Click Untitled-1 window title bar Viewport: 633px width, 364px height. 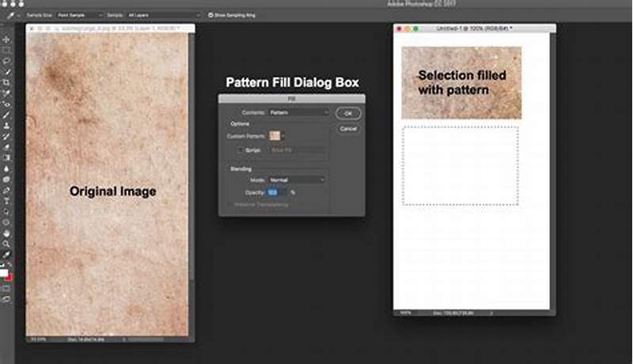pos(474,28)
